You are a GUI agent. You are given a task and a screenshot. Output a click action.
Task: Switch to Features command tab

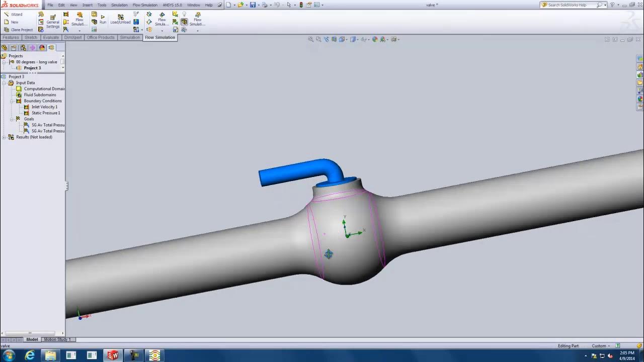pyautogui.click(x=11, y=37)
